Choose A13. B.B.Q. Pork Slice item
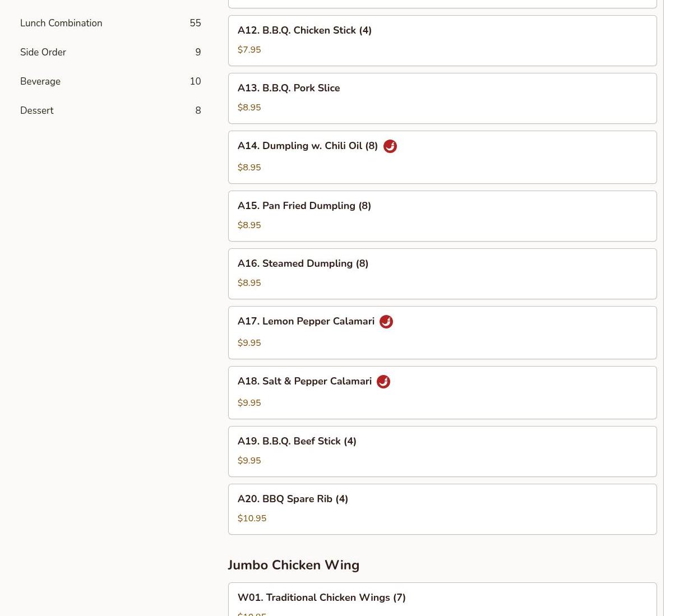675x616 pixels. click(442, 98)
